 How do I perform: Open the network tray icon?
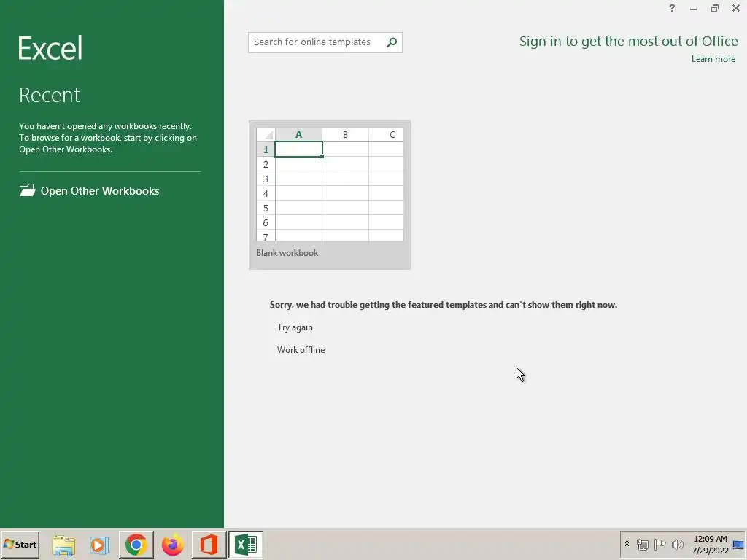[x=642, y=544]
